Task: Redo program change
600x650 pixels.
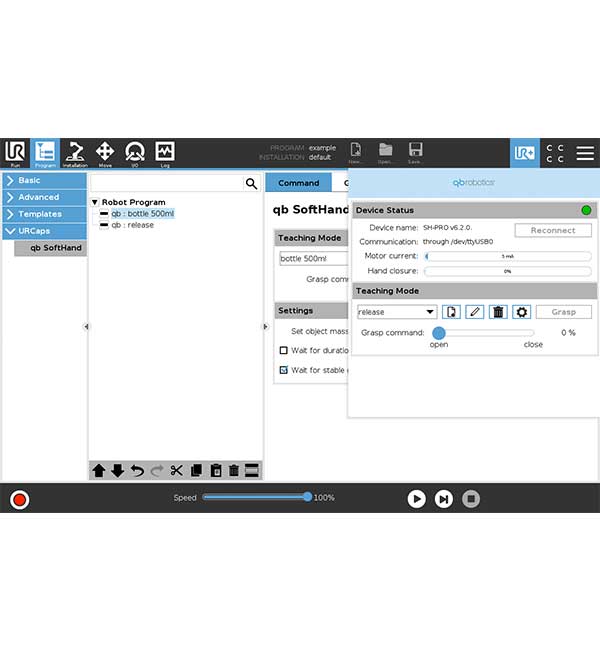Action: click(157, 471)
